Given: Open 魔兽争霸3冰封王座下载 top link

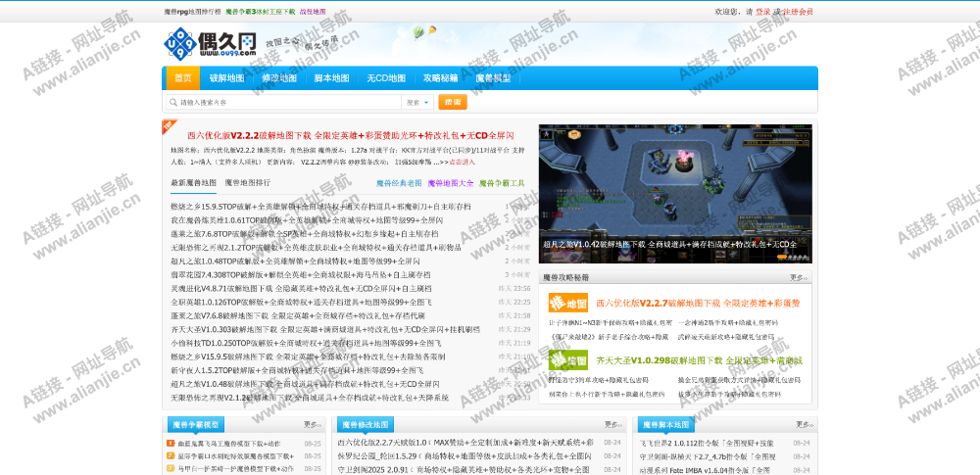Looking at the screenshot, I should pyautogui.click(x=261, y=11).
